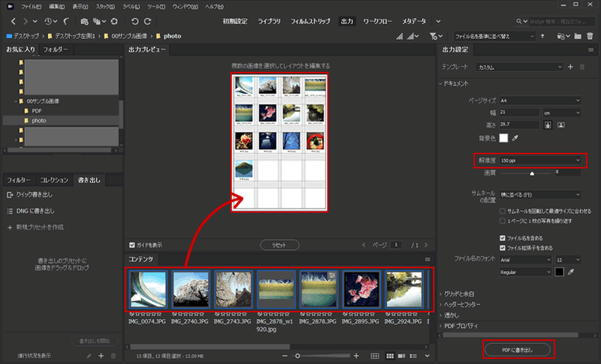Screen dimensions: 601x364
Task: Click the delete template trash icon
Action: (581, 67)
